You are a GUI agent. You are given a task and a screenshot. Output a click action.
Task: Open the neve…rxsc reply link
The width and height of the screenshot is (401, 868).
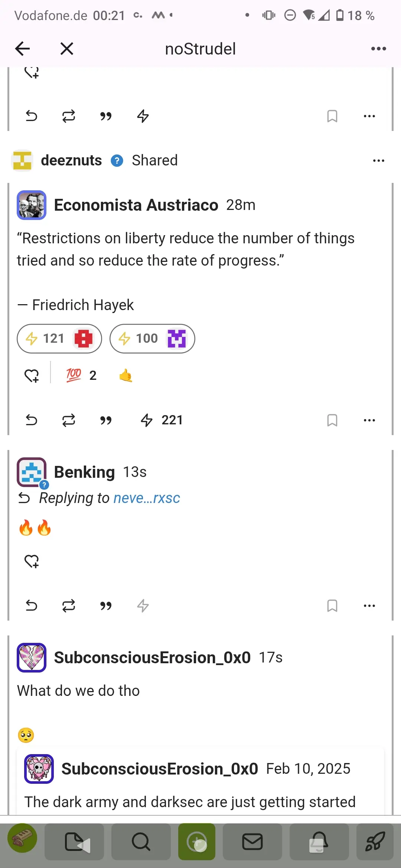click(147, 498)
